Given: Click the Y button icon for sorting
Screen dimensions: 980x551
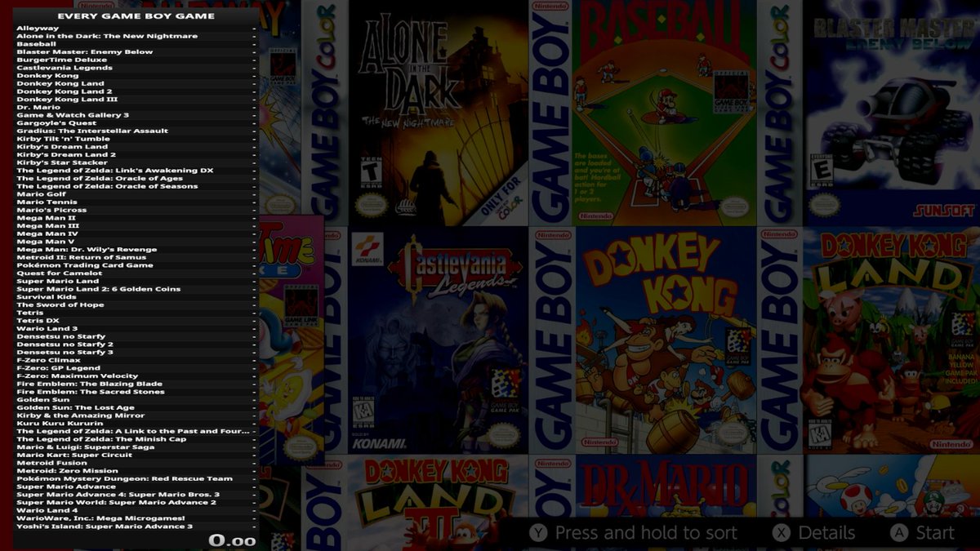Looking at the screenshot, I should coord(537,533).
